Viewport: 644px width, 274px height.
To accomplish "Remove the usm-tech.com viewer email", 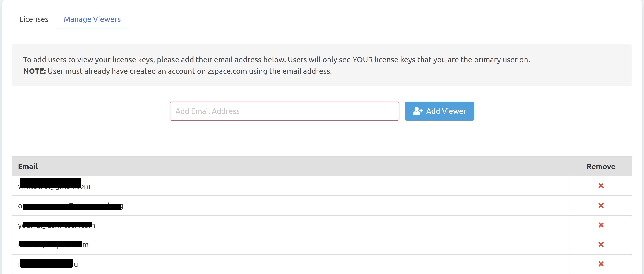I will [601, 225].
